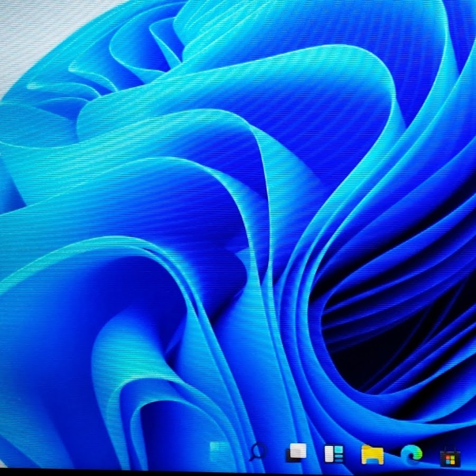Click the Widgets board icon on the taskbar
This screenshot has height=476, width=476.
click(334, 454)
